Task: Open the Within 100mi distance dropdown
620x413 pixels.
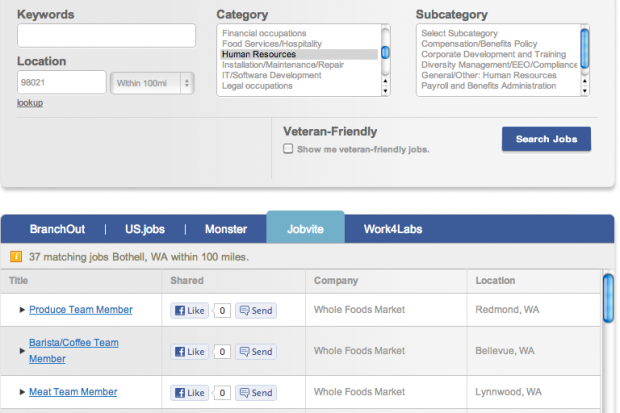Action: point(152,83)
